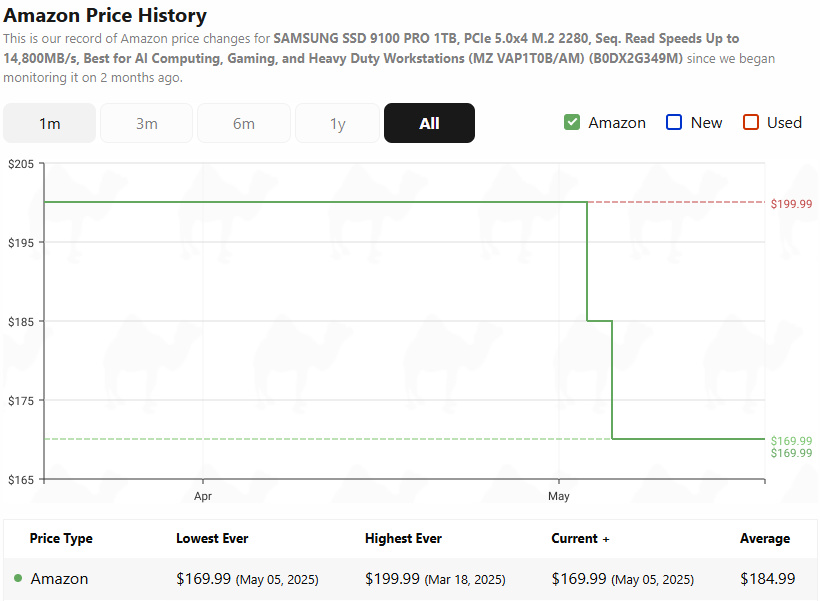Select the 1y time range tab

(337, 123)
